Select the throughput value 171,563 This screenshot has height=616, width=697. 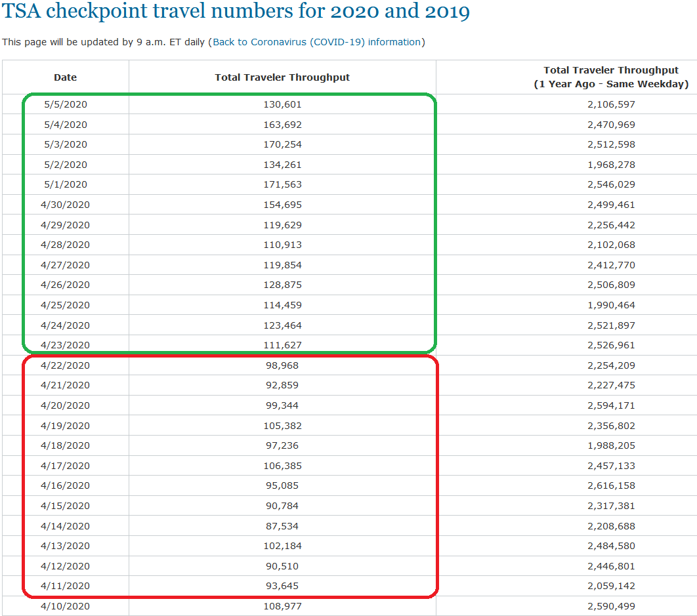pyautogui.click(x=282, y=184)
